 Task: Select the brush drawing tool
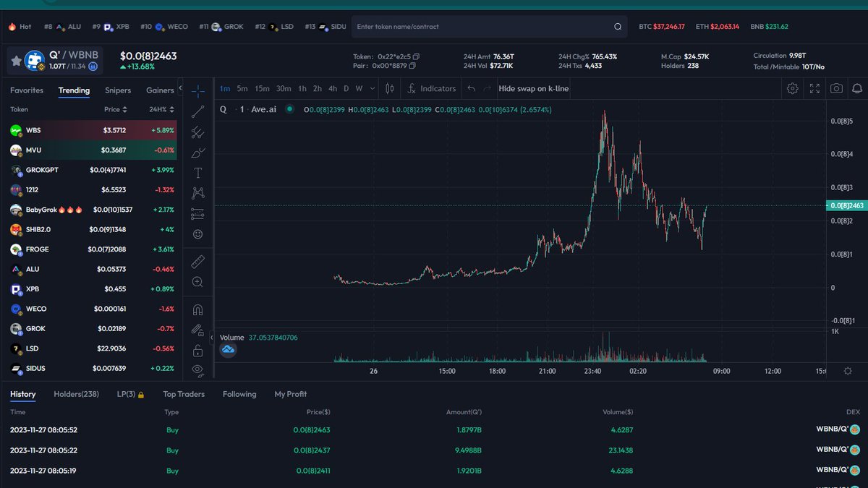pyautogui.click(x=198, y=153)
